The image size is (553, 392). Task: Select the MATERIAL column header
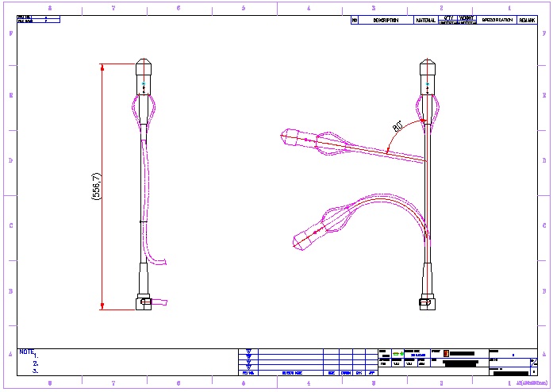click(x=426, y=21)
